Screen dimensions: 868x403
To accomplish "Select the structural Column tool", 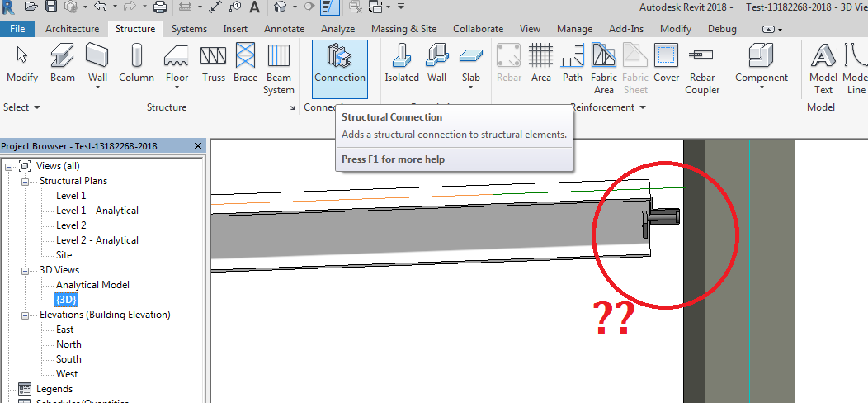I will [137, 64].
